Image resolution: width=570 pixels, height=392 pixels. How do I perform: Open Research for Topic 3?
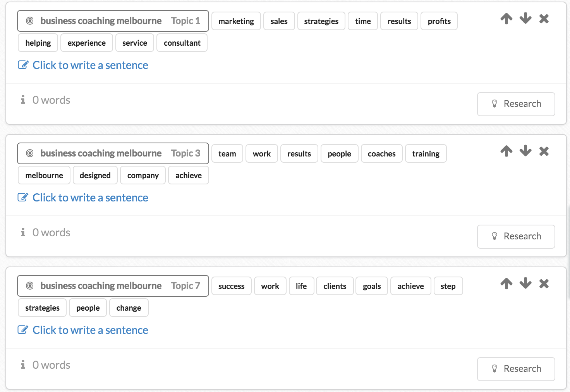coord(516,237)
